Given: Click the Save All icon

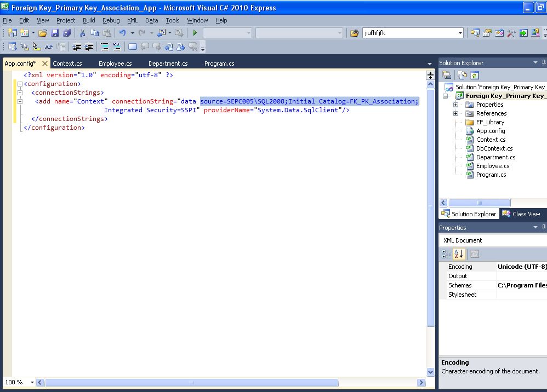Looking at the screenshot, I should pos(67,33).
